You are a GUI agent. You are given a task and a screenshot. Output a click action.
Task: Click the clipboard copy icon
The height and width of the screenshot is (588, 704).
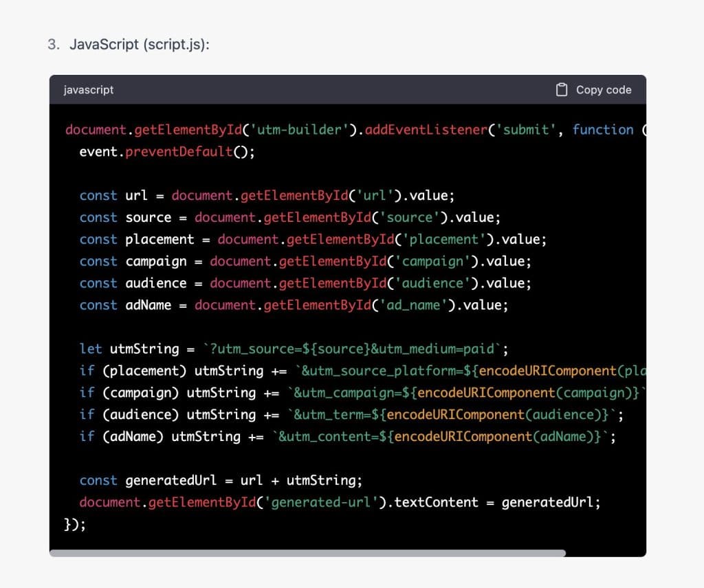point(561,90)
